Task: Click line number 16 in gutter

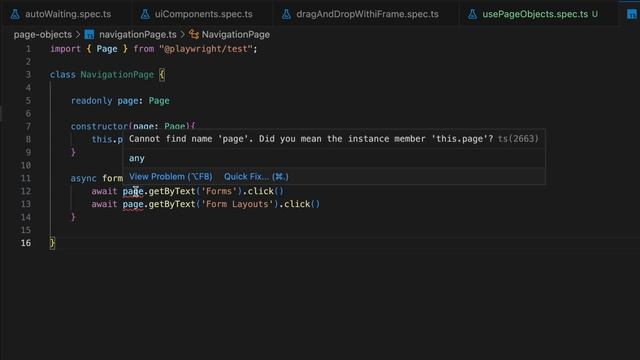Action: [x=26, y=243]
